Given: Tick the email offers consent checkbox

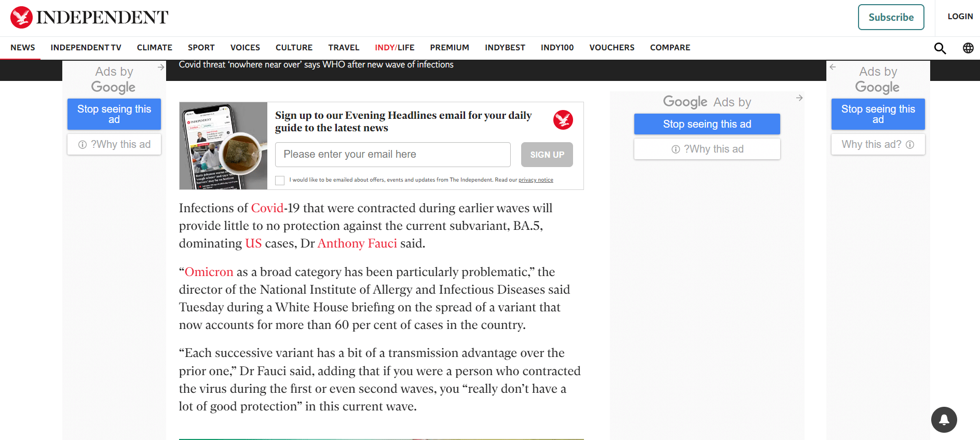Looking at the screenshot, I should [x=280, y=181].
